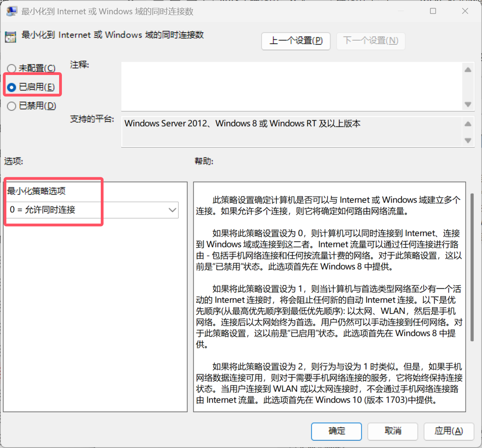Click the 确定 button

(x=336, y=431)
